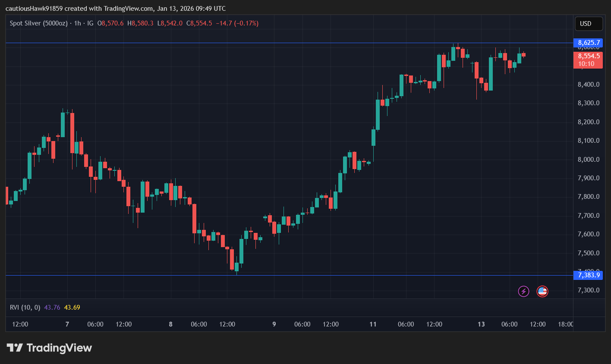Screen dimensions: 611x364
Task: Select the cautiousHawk91859 attribution text
Action: [x=35, y=8]
